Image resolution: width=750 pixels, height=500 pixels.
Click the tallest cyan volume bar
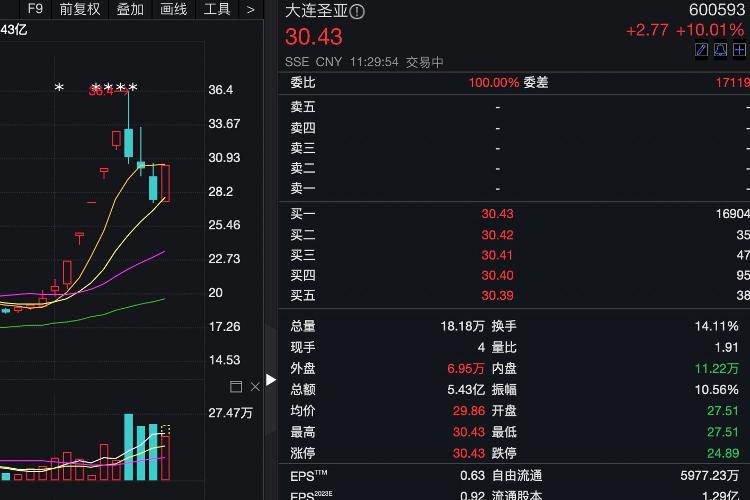pos(129,447)
